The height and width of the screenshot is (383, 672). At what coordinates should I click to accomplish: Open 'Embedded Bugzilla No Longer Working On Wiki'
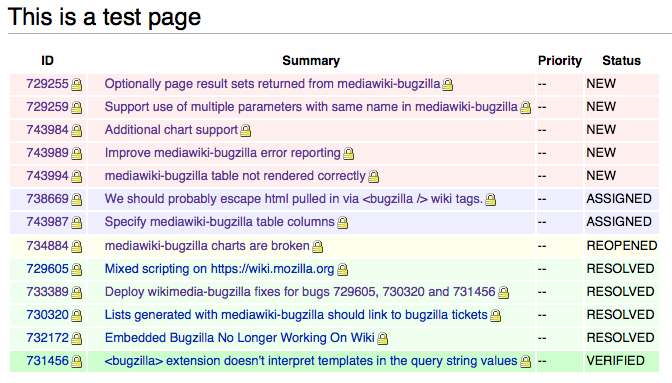[240, 338]
